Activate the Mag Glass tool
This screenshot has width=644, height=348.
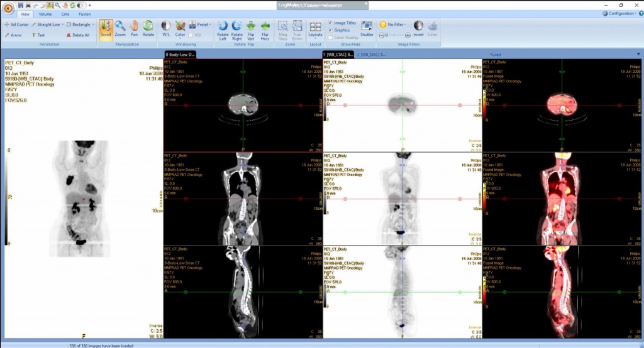[x=282, y=30]
